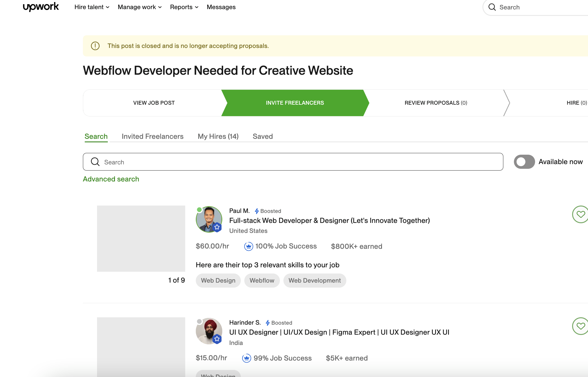Viewport: 588px width, 377px height.
Task: Expand the Manage work menu
Action: [140, 7]
